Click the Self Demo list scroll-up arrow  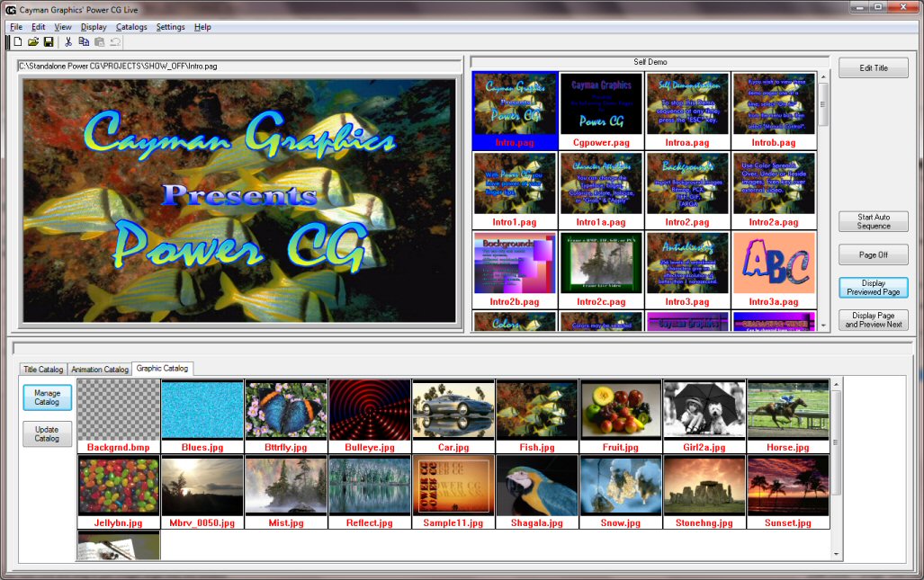[x=823, y=77]
